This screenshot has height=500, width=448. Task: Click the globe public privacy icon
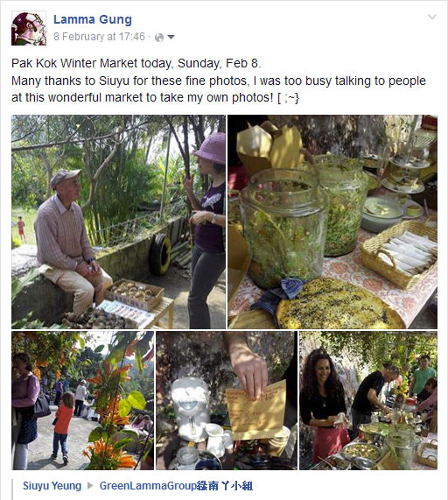point(159,38)
